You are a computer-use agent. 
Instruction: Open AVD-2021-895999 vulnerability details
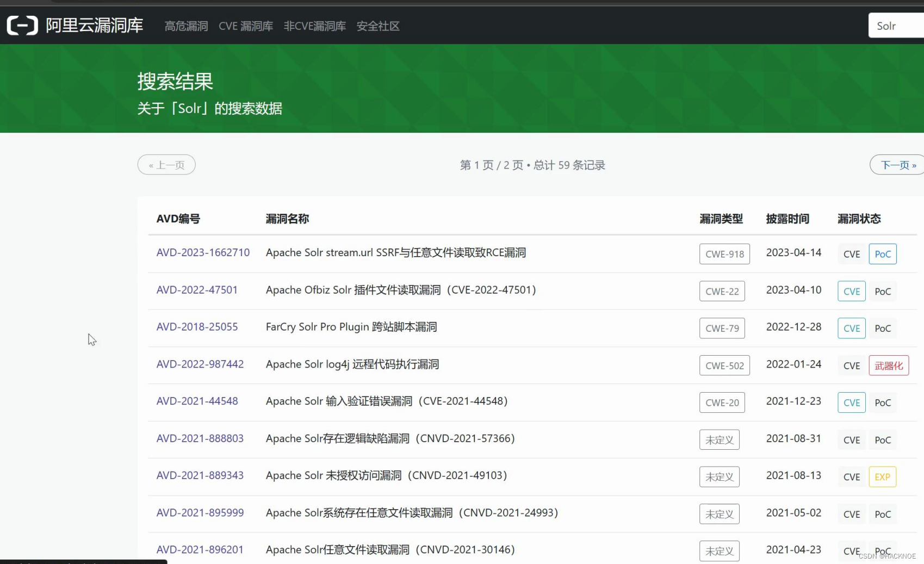click(200, 512)
